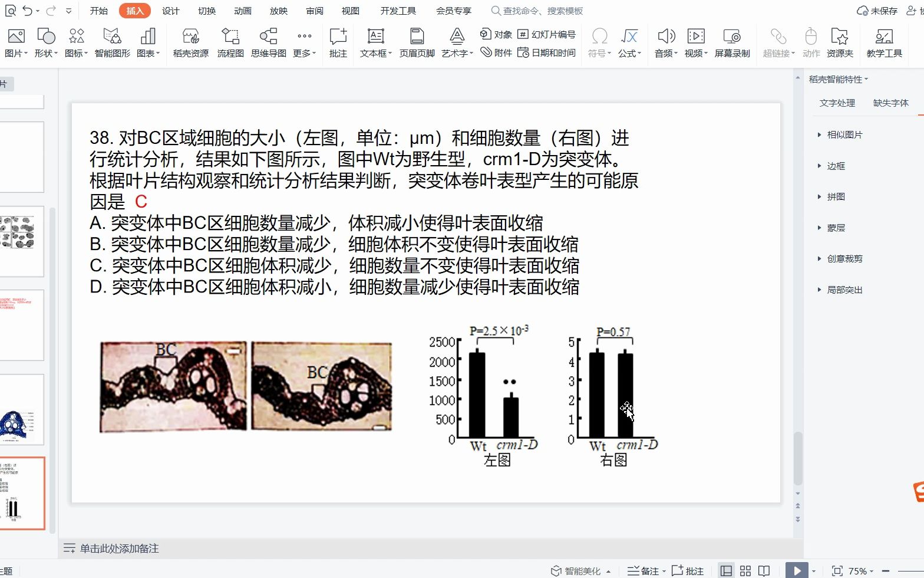Insert a 符号 symbol
This screenshot has width=924, height=578.
(599, 43)
